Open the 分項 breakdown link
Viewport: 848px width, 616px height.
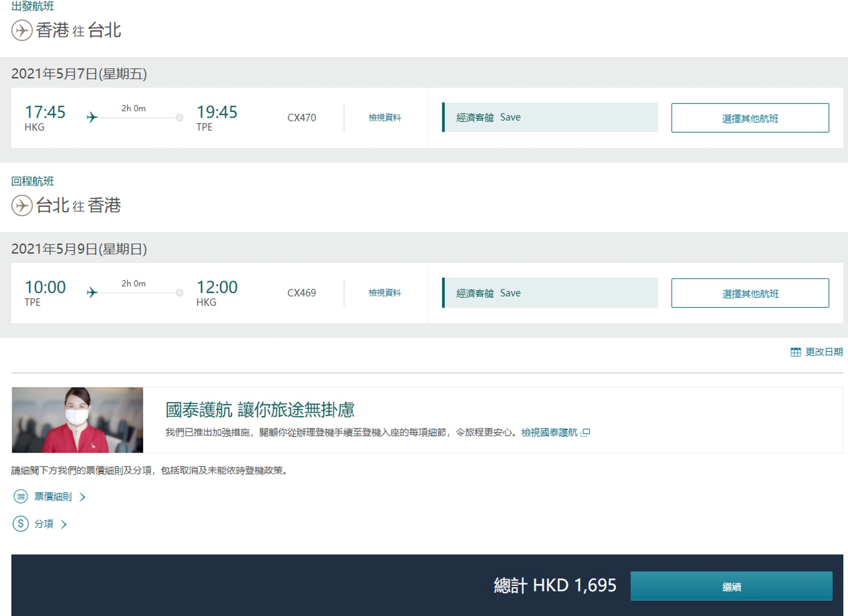[44, 524]
